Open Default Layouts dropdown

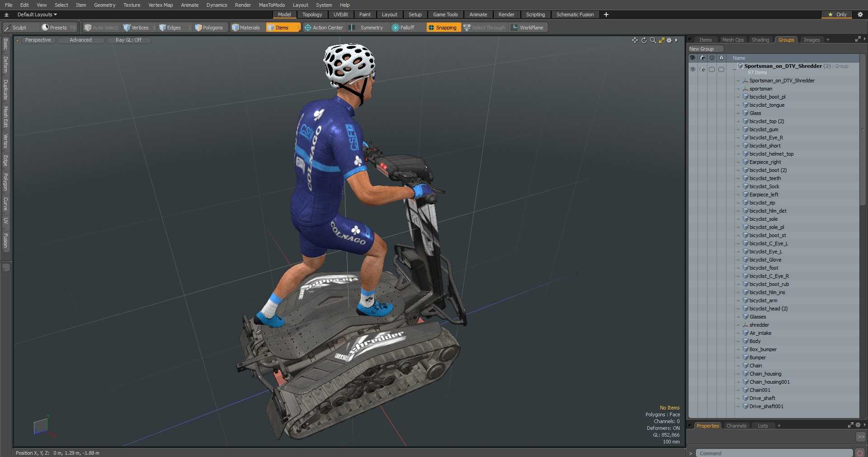(x=37, y=14)
